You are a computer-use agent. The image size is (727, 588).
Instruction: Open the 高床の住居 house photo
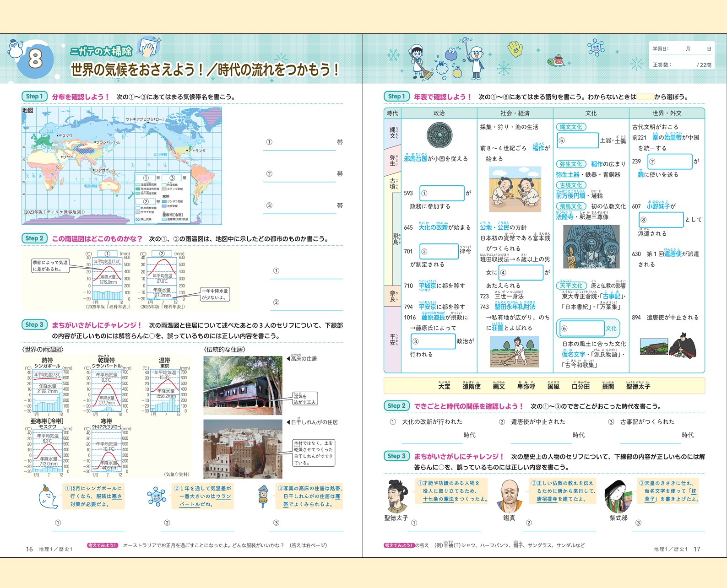[x=243, y=385]
